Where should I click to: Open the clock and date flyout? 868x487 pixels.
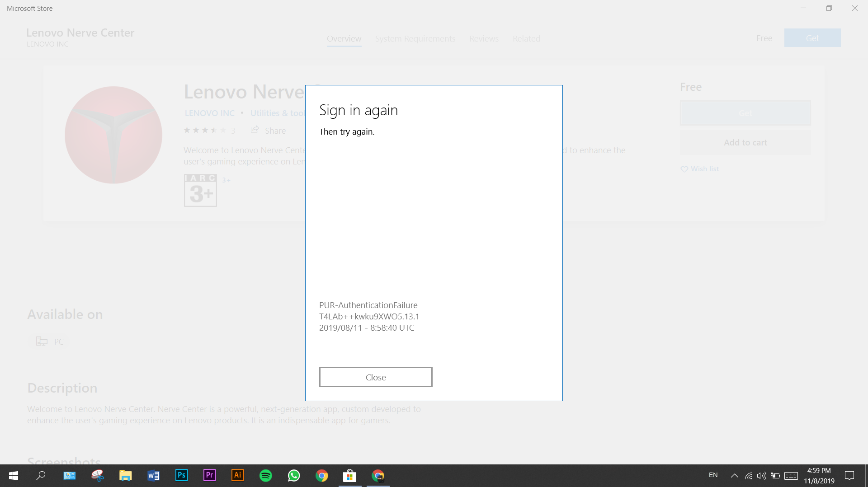819,476
